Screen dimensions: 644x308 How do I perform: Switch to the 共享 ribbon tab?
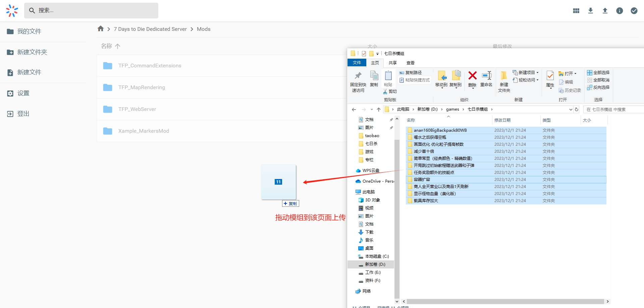[393, 63]
